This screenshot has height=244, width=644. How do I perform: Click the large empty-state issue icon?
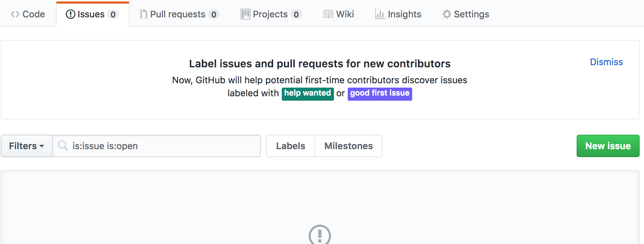click(320, 235)
